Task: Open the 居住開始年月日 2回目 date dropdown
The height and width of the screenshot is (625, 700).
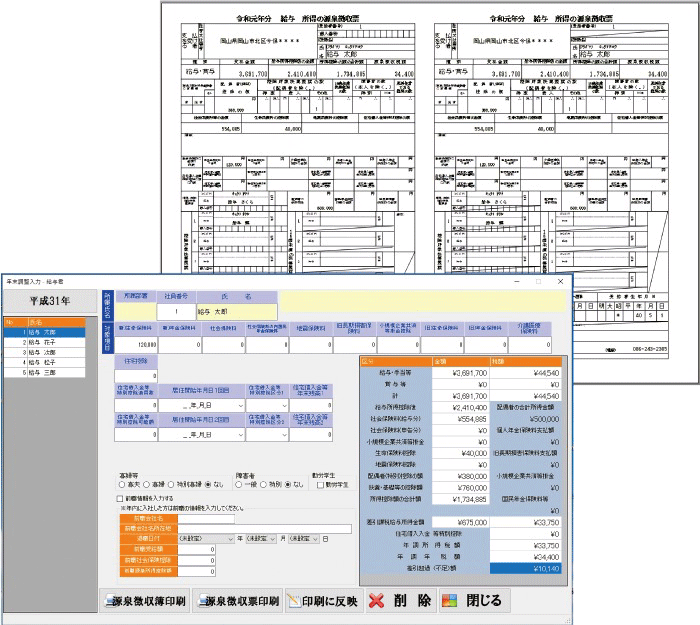Action: point(241,435)
